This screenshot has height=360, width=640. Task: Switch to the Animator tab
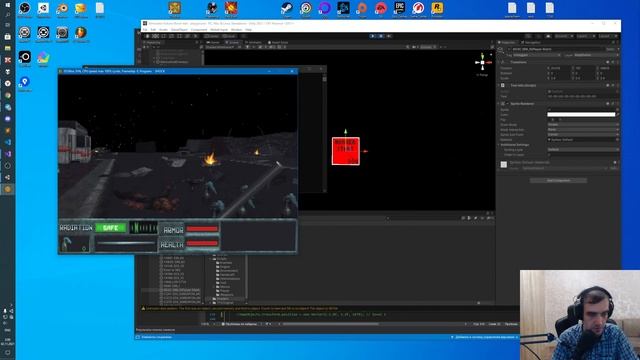click(253, 42)
